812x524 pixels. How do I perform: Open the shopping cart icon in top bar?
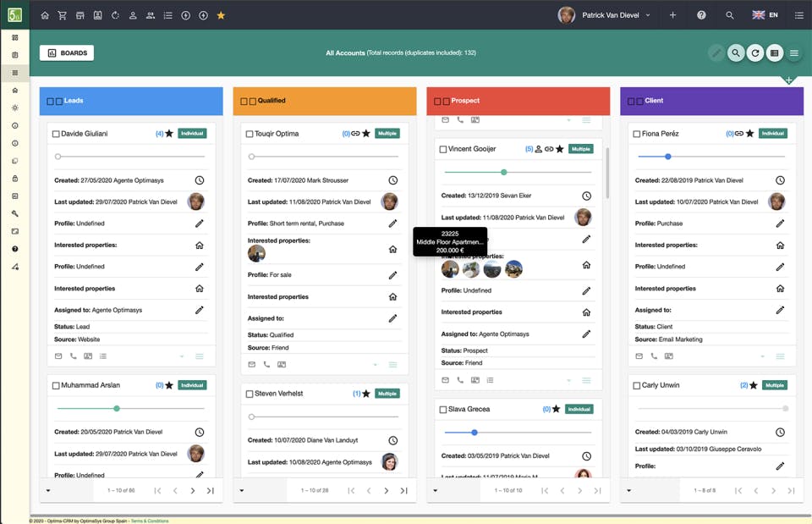(62, 15)
